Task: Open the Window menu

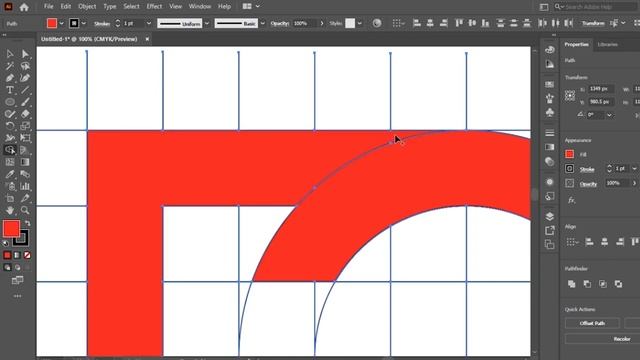Action: point(200,7)
